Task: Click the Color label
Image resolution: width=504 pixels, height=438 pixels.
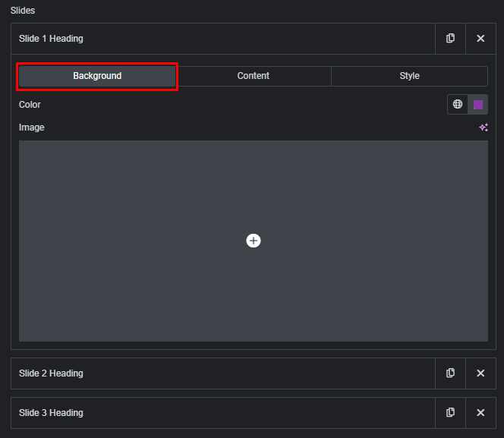Action: (x=30, y=105)
